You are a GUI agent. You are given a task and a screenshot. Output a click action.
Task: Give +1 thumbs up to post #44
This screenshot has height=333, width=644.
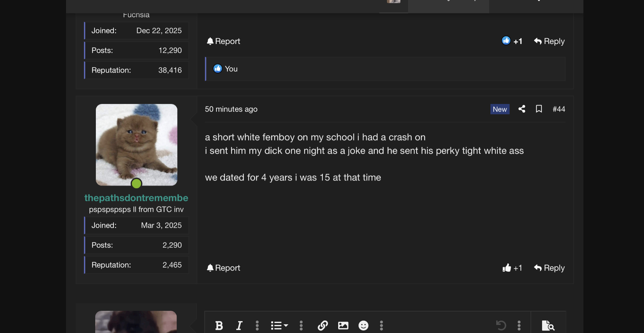(512, 268)
